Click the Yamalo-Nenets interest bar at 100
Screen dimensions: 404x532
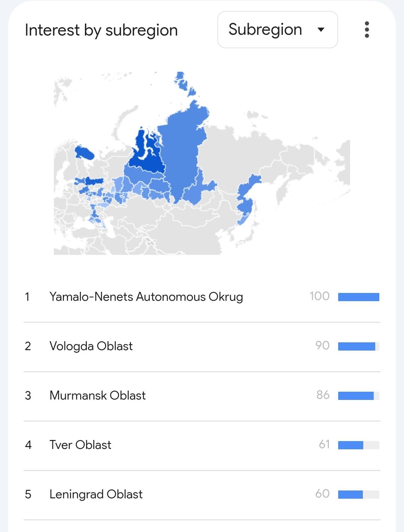pyautogui.click(x=358, y=297)
